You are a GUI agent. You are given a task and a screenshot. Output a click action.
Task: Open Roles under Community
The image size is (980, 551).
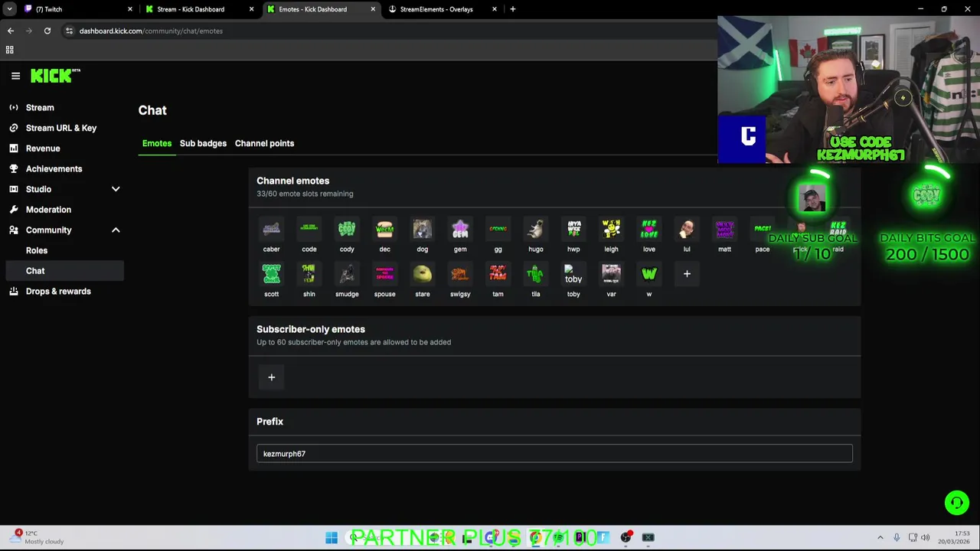64,250
